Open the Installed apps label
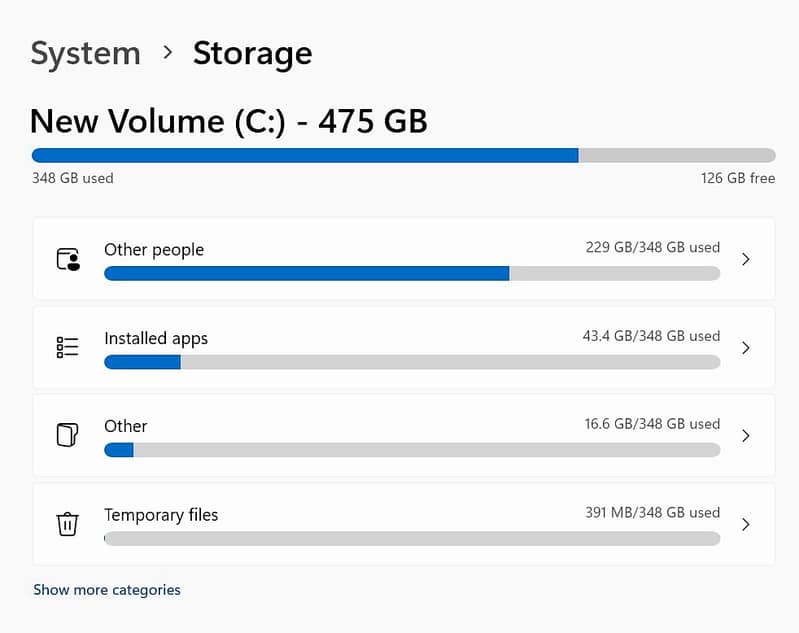This screenshot has width=799, height=633. (x=156, y=338)
